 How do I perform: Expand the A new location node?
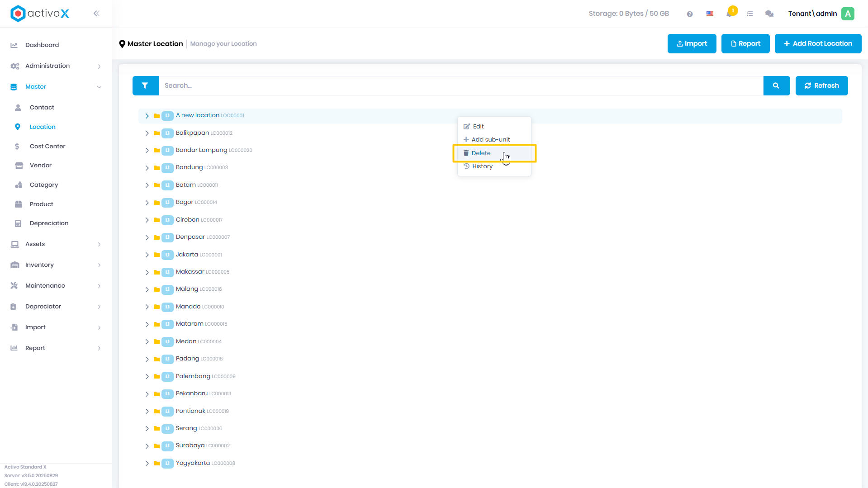pyautogui.click(x=147, y=116)
